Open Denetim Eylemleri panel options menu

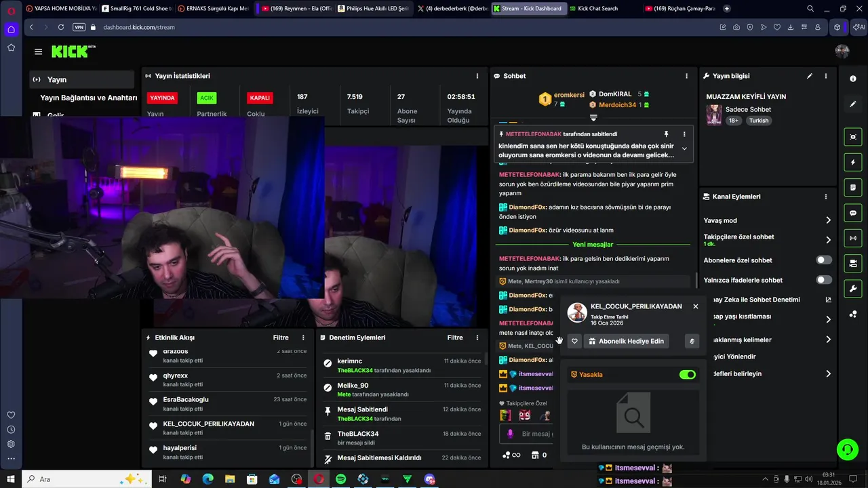coord(477,338)
